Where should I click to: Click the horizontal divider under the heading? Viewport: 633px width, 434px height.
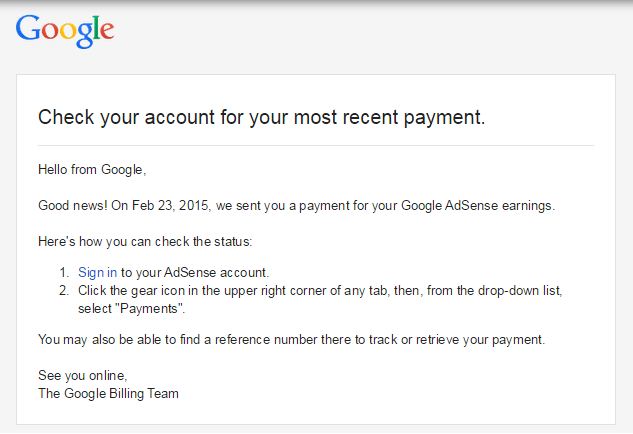(316, 145)
